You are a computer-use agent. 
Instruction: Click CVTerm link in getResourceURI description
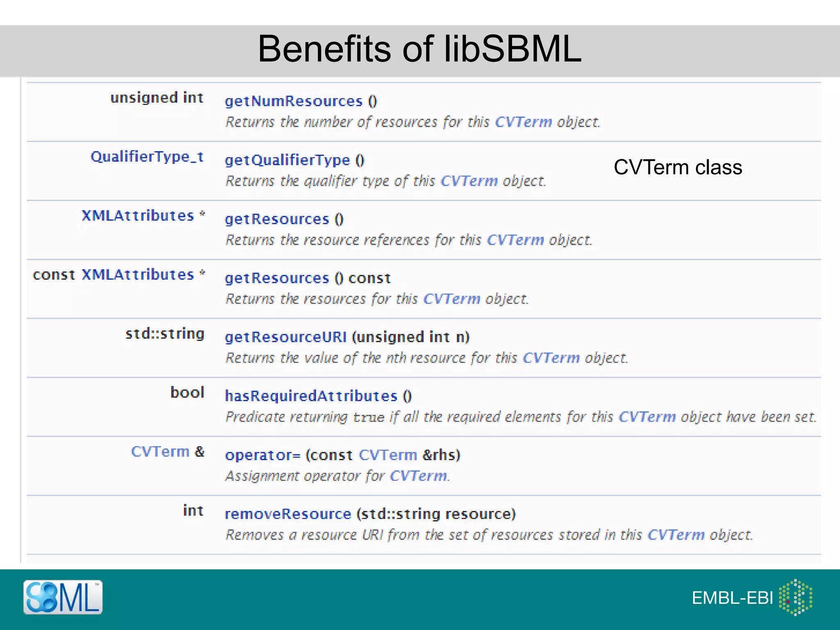(x=551, y=358)
